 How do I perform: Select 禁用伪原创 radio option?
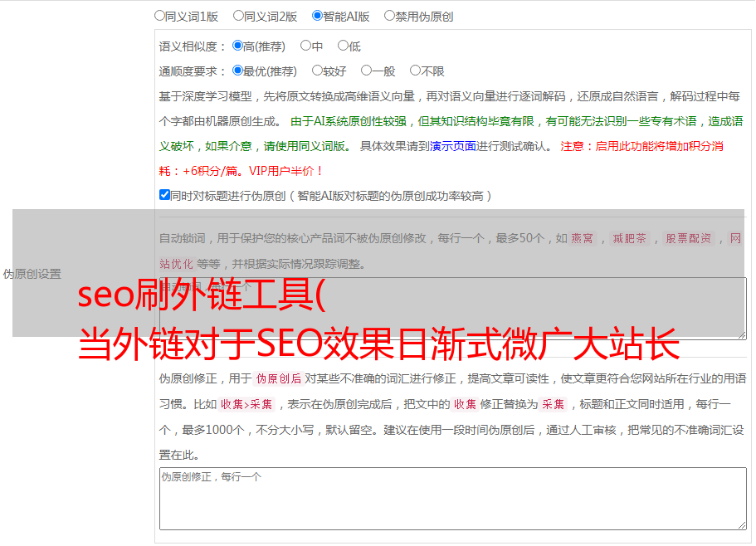coord(389,16)
